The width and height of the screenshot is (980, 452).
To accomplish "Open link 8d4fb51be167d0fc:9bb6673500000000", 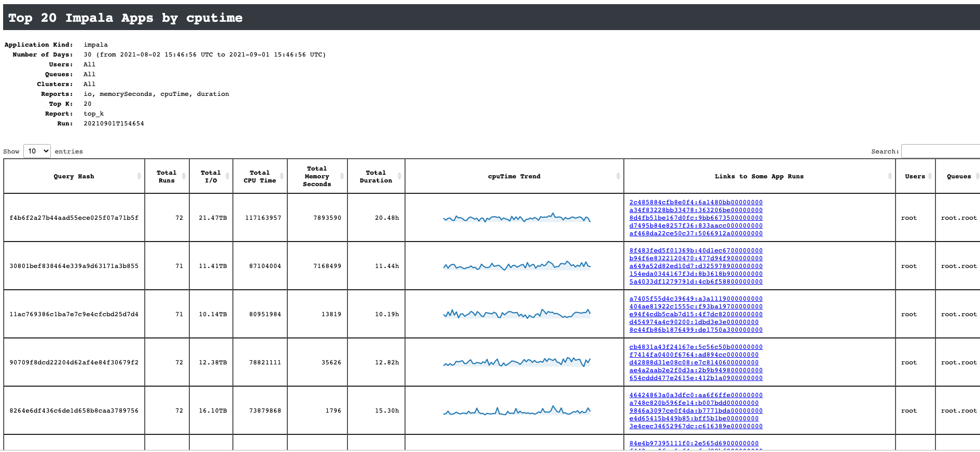I will [696, 218].
